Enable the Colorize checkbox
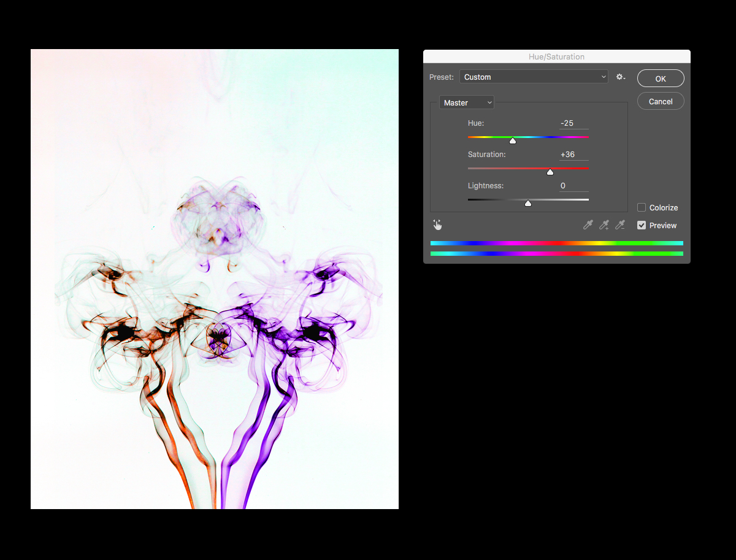The height and width of the screenshot is (560, 736). pyautogui.click(x=642, y=207)
